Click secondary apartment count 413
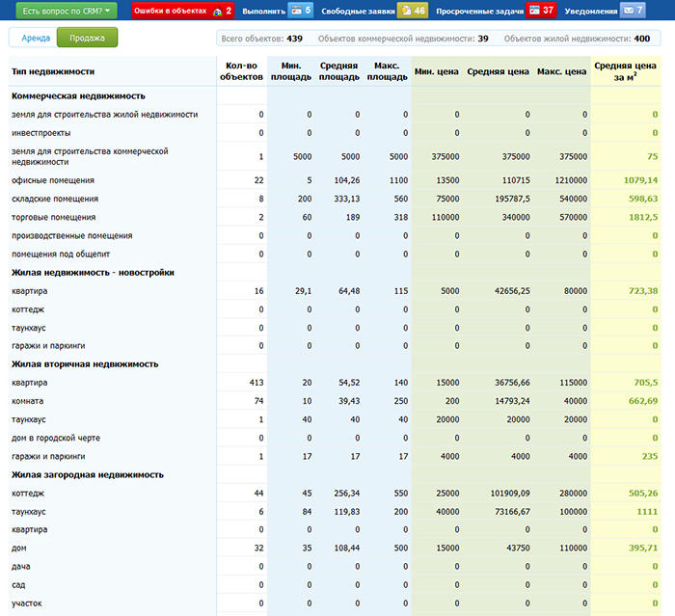 pyautogui.click(x=256, y=383)
